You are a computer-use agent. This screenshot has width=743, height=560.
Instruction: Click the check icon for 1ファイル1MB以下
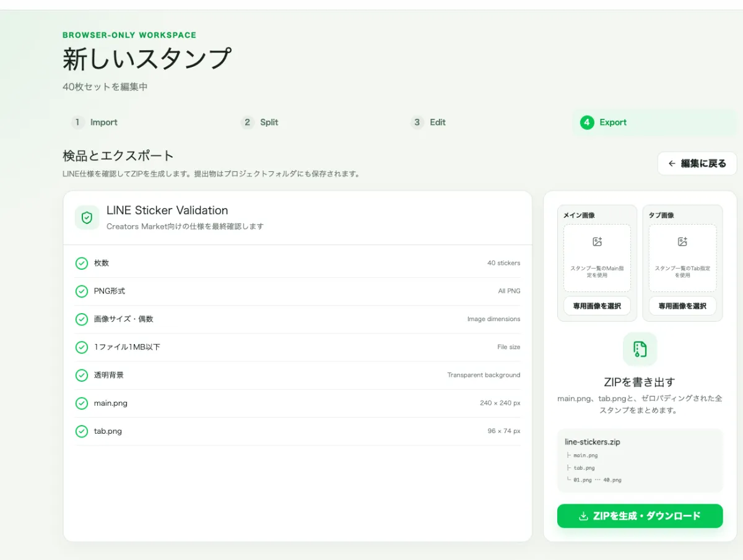(x=82, y=348)
